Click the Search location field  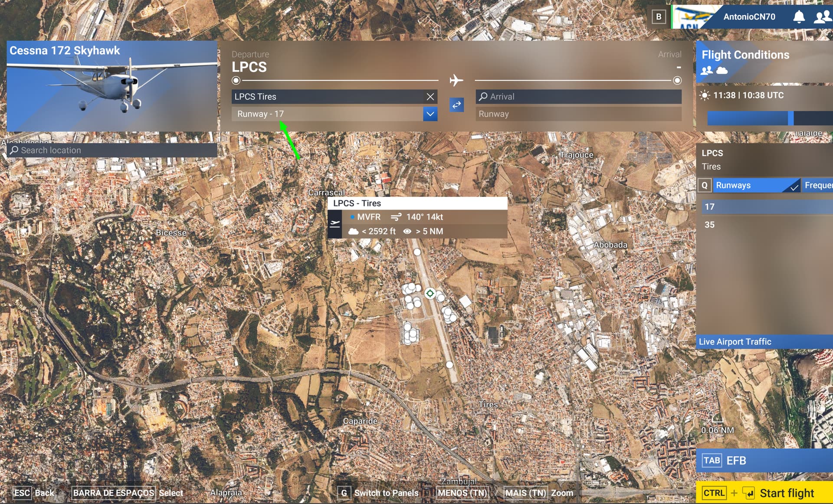point(112,150)
